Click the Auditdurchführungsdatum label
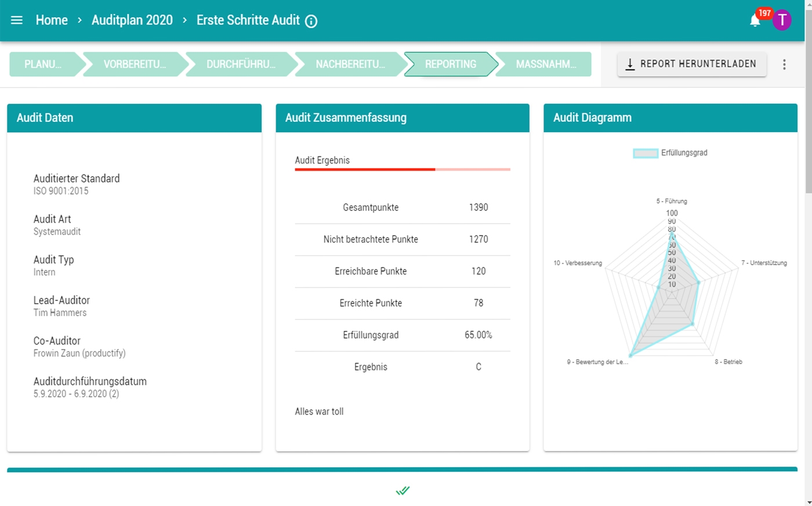This screenshot has height=506, width=812. [x=90, y=381]
